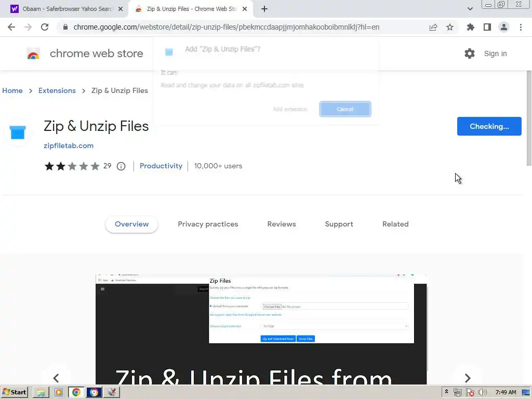Viewport: 532px width, 399px height.
Task: Open the Chrome profile avatar
Action: point(504,27)
